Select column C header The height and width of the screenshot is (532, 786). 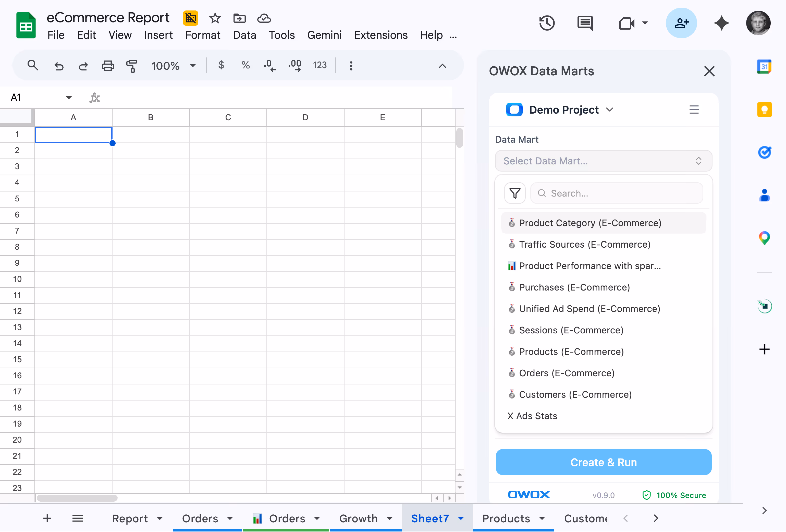(228, 117)
